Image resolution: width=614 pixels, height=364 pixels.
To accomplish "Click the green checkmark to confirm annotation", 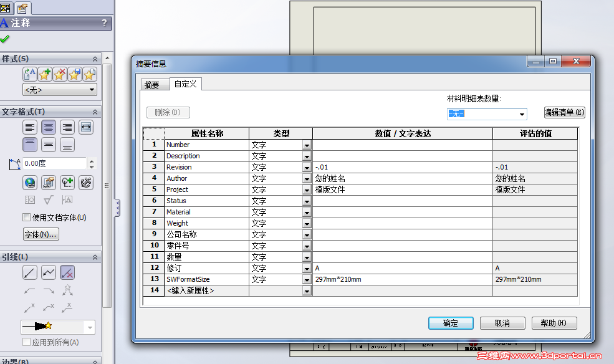I will click(x=7, y=39).
